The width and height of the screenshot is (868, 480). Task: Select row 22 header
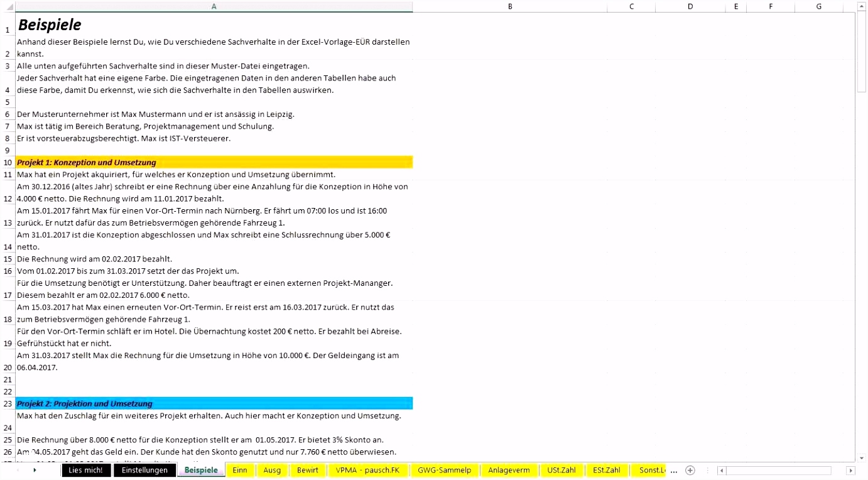(x=8, y=391)
